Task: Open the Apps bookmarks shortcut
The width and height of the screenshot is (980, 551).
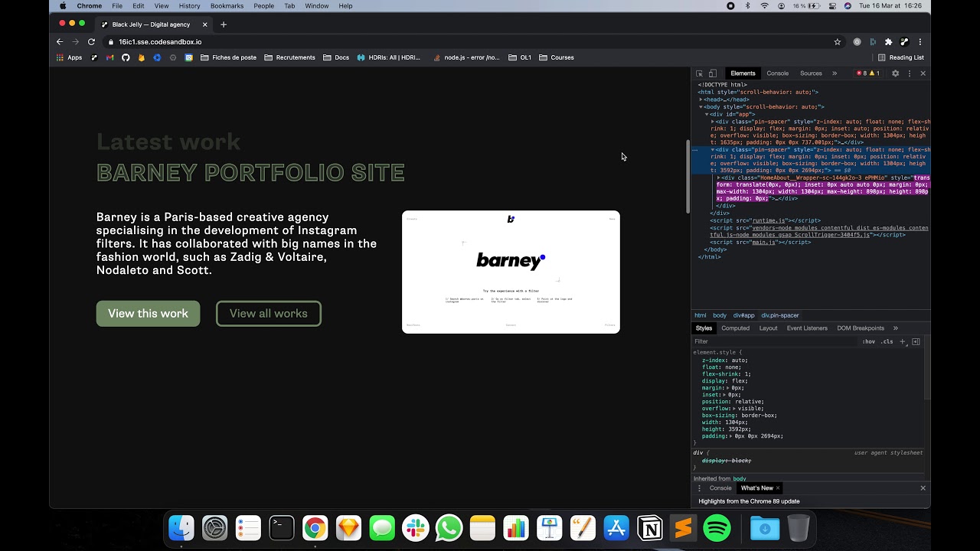Action: pos(69,57)
